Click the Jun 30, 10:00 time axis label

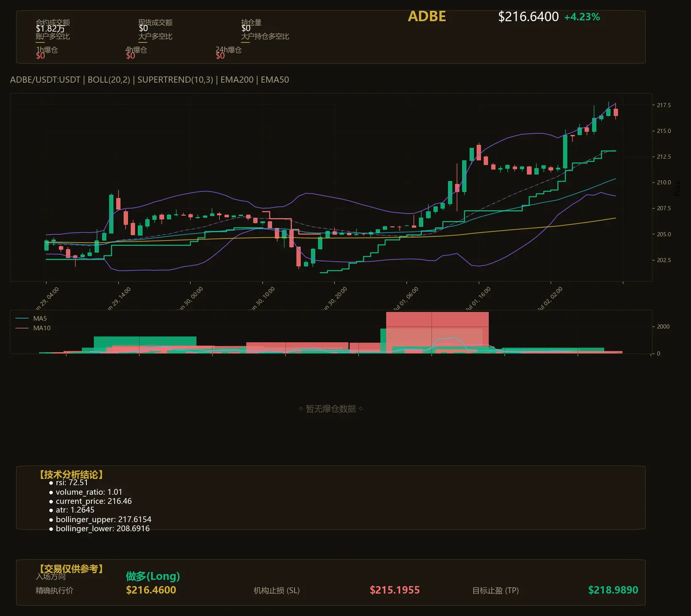pyautogui.click(x=262, y=298)
